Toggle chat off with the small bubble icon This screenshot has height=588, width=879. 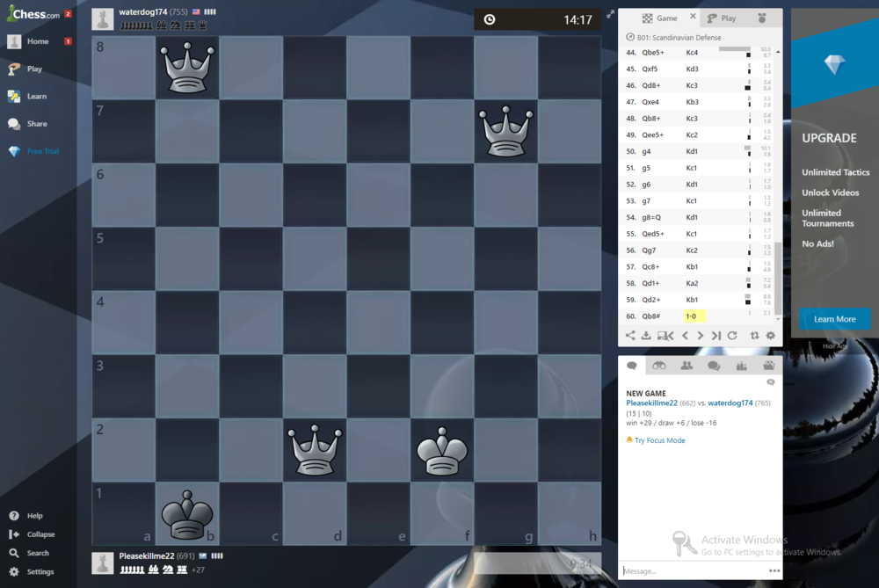tap(771, 382)
